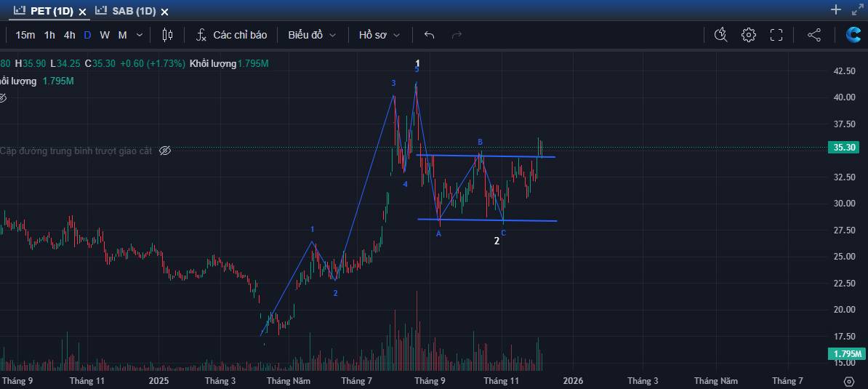Share the chart using the share icon
The image size is (868, 389).
tap(814, 35)
